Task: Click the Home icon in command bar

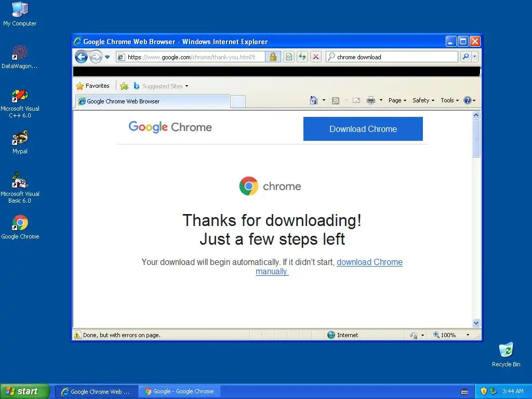Action: click(314, 100)
